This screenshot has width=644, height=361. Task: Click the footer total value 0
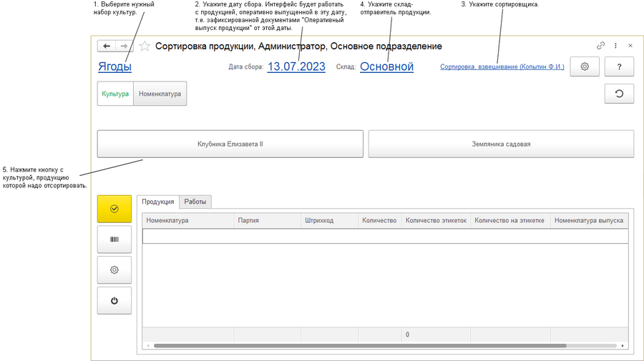[407, 335]
